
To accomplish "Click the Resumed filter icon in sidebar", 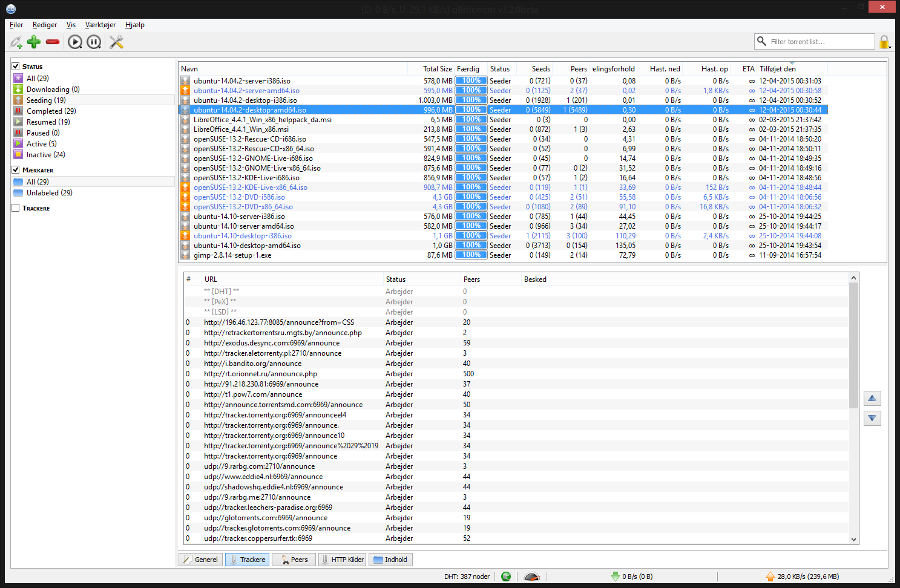I will (x=19, y=122).
